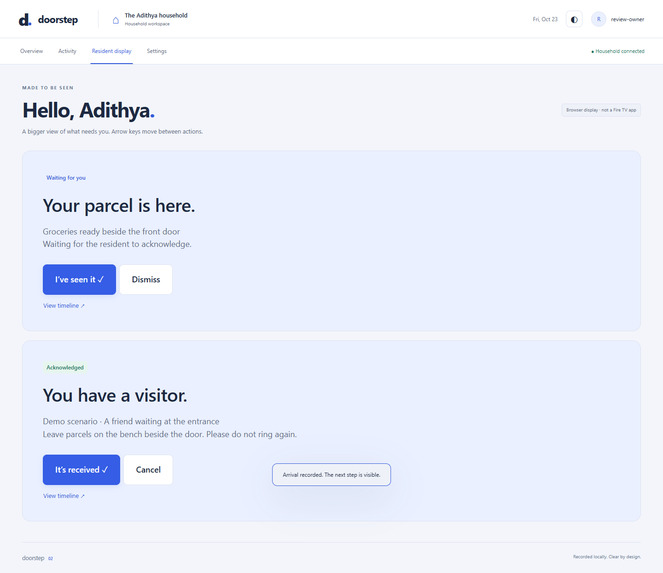
Task: Click the Waiting for you badge
Action: tap(66, 178)
